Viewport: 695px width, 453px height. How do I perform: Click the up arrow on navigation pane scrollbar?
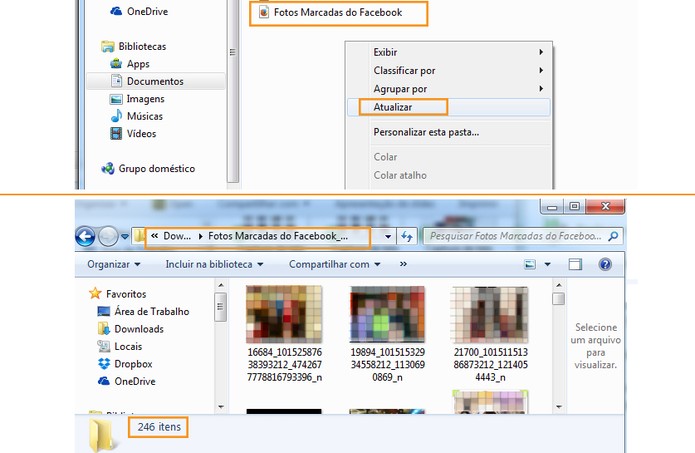(x=221, y=285)
